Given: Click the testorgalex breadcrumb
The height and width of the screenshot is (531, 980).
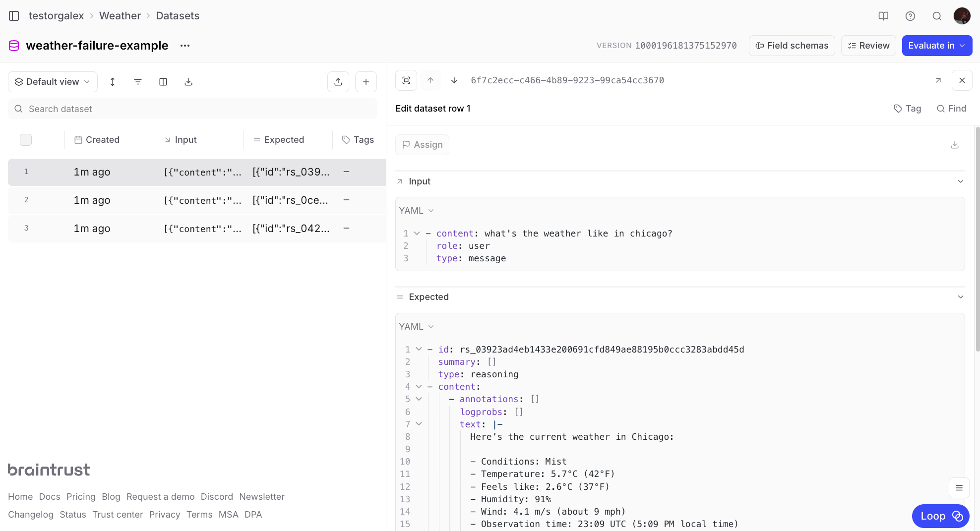Looking at the screenshot, I should pos(57,16).
